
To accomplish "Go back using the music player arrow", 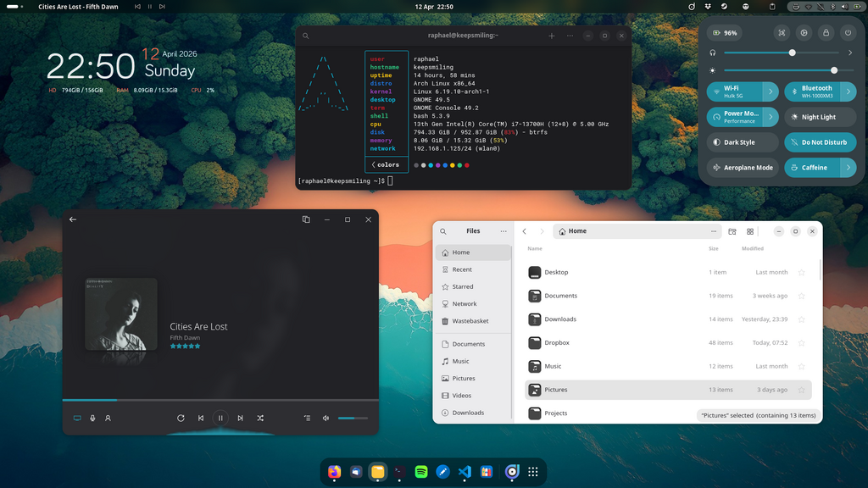I will 73,219.
